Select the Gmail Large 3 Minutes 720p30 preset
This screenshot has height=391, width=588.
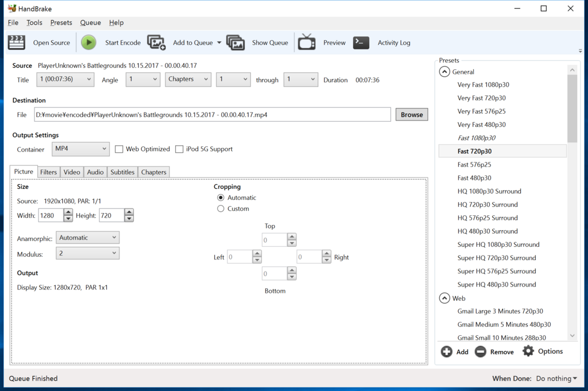tap(500, 311)
